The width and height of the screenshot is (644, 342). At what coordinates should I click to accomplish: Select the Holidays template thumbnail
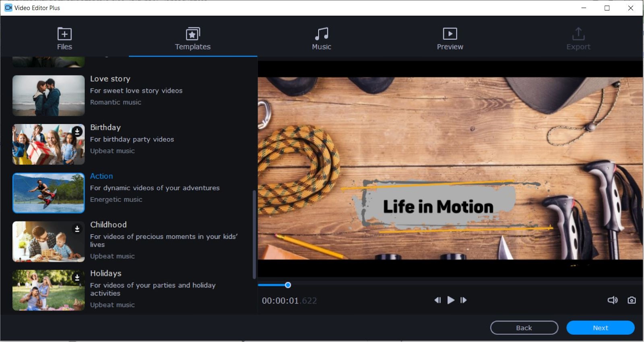pyautogui.click(x=49, y=290)
